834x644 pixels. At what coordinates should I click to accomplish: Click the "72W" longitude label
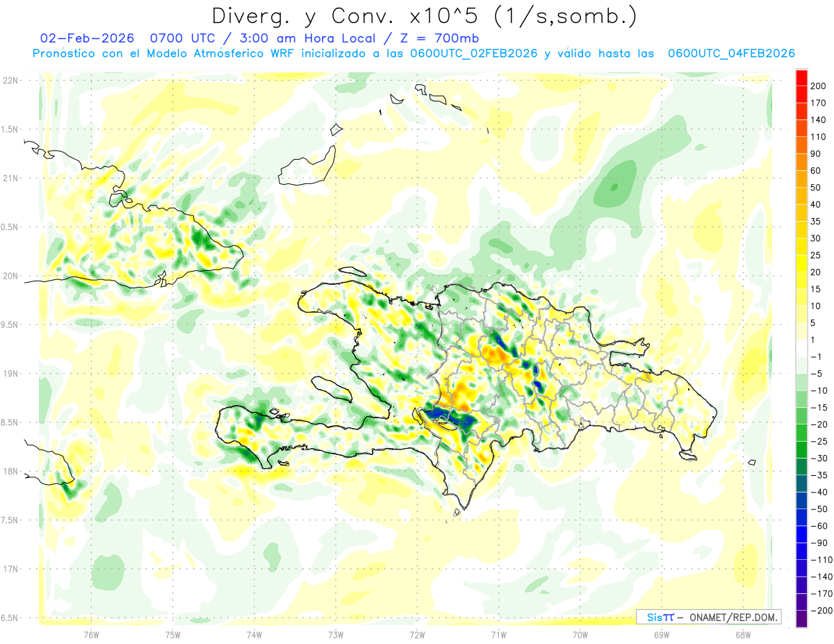[417, 634]
